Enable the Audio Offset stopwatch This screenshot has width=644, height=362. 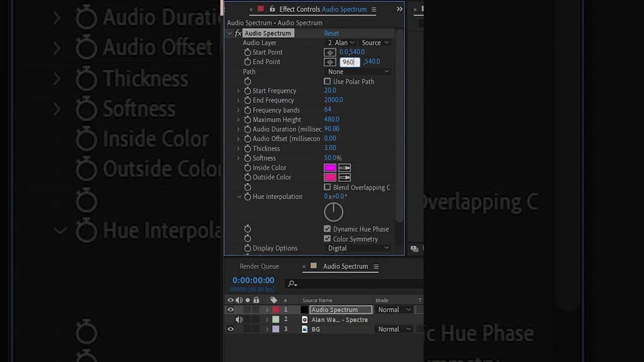pyautogui.click(x=248, y=139)
